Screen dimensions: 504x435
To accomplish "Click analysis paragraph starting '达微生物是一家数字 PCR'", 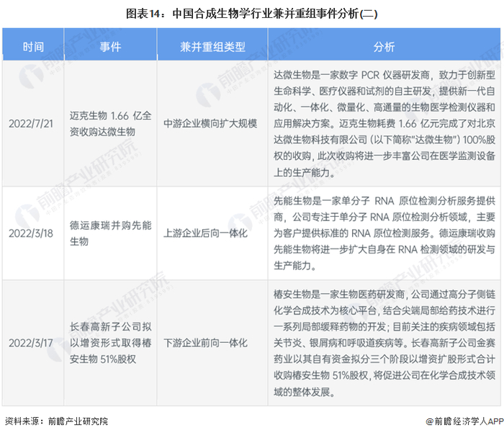I will click(x=384, y=123).
